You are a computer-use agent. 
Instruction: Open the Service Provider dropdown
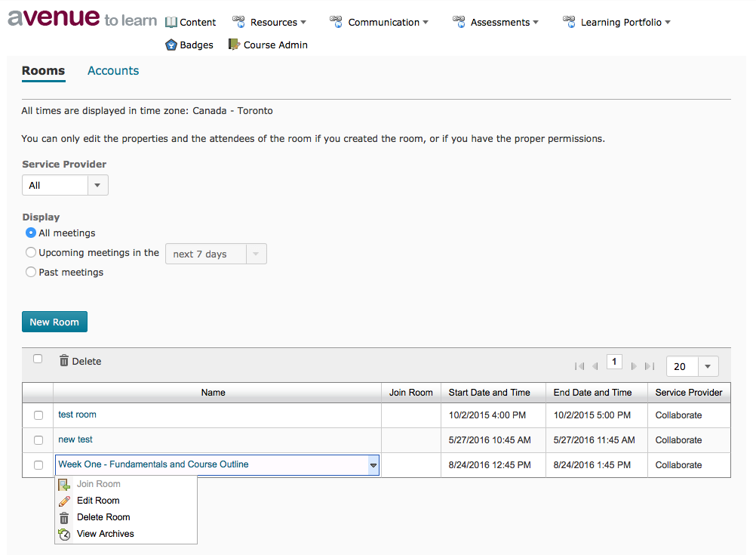point(65,186)
